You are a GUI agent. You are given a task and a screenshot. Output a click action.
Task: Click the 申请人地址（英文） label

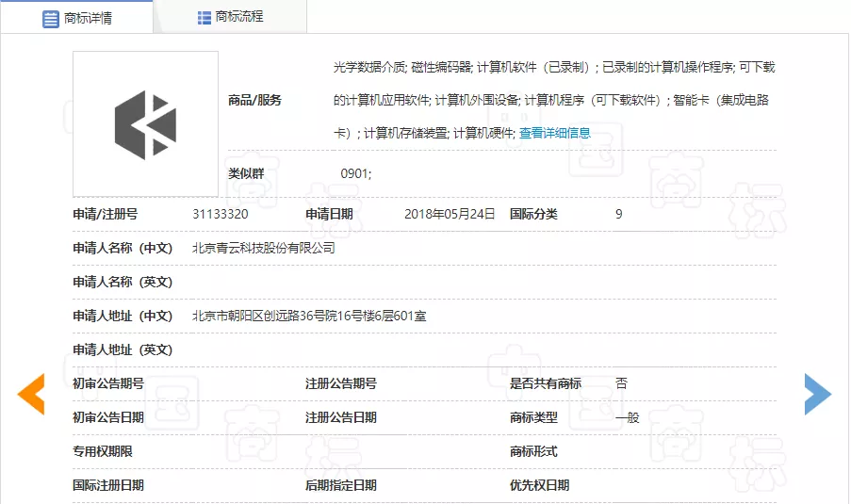click(x=123, y=350)
